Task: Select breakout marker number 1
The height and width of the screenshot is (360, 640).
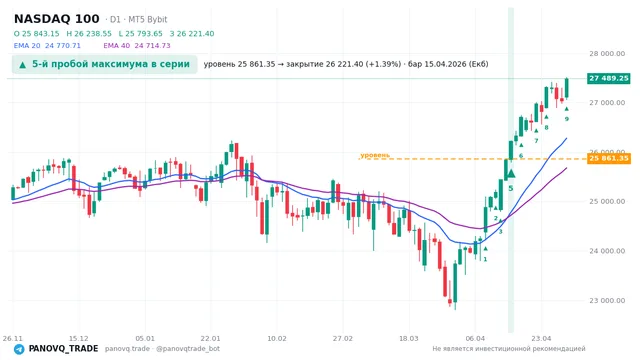Action: pyautogui.click(x=485, y=259)
